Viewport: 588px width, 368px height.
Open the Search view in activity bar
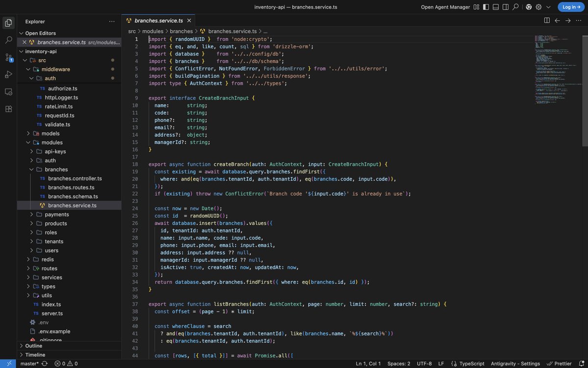[x=8, y=40]
